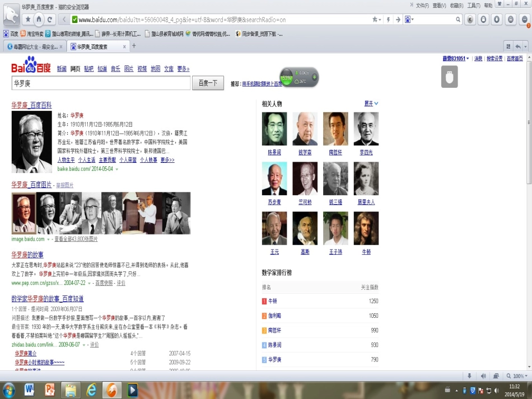This screenshot has height=399, width=532.
Task: Click the download arrow in status bar
Action: [x=470, y=376]
